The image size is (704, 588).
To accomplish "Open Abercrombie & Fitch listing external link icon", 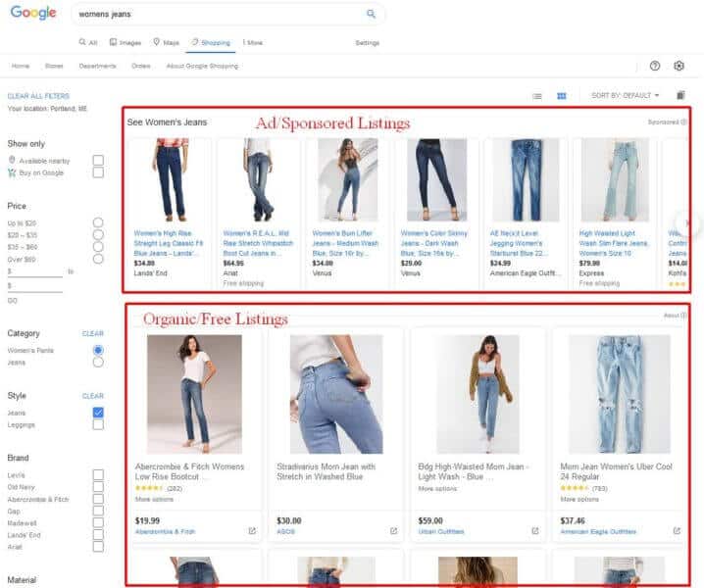I will click(252, 530).
